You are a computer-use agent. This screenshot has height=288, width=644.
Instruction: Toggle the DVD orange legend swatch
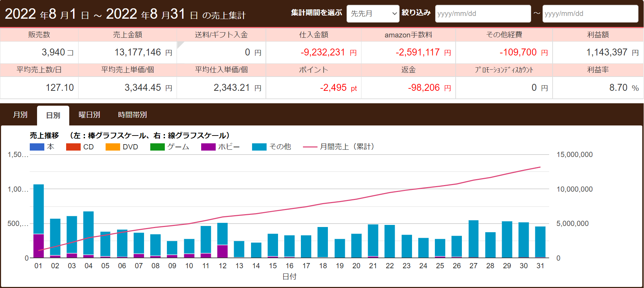click(113, 147)
